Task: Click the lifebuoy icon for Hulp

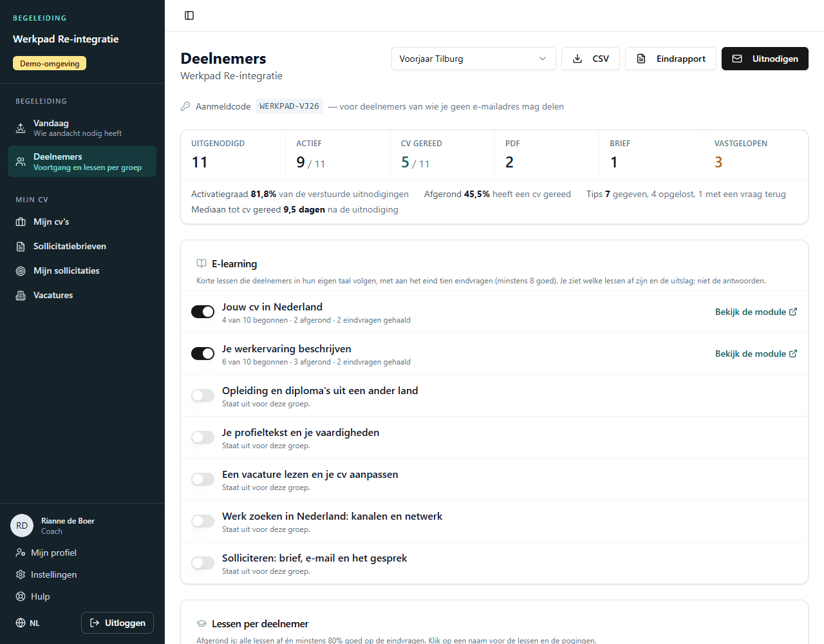Action: click(x=21, y=596)
